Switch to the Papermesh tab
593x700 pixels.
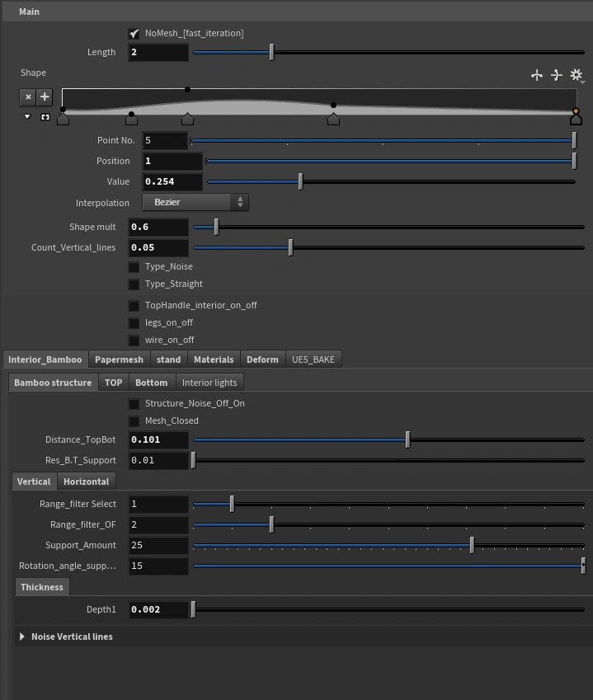[x=119, y=359]
